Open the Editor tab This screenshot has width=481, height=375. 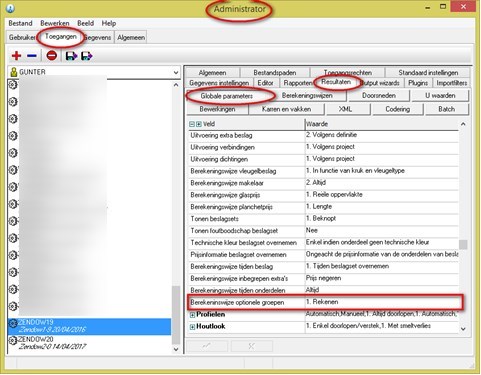(x=265, y=83)
